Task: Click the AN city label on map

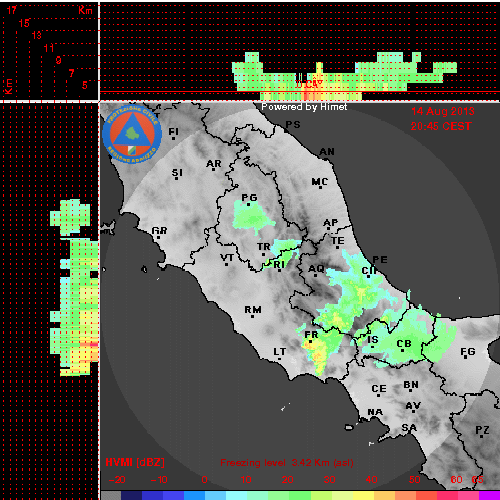Action: (x=327, y=152)
